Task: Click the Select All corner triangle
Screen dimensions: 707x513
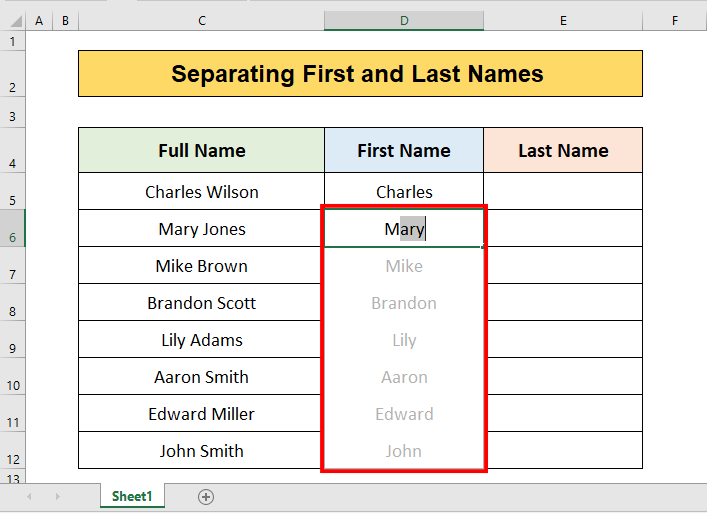Action: point(12,21)
